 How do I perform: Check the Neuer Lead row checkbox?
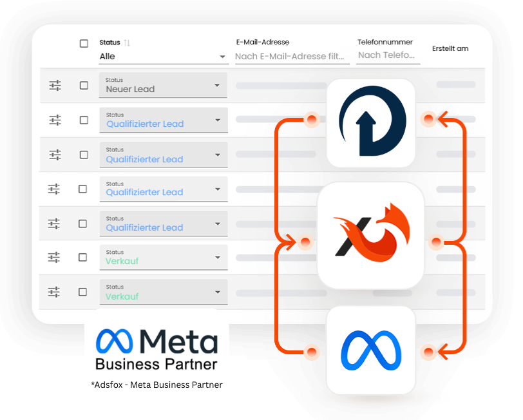tap(84, 85)
